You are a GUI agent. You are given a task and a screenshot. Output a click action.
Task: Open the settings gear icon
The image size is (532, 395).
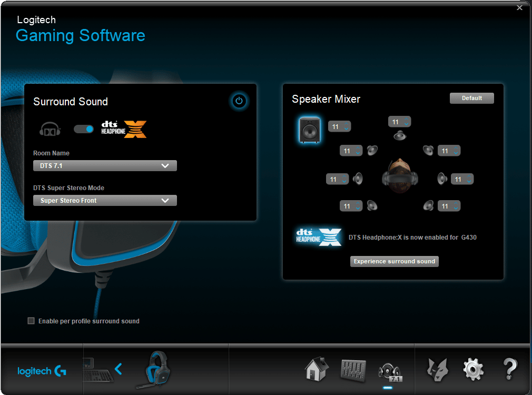[474, 369]
